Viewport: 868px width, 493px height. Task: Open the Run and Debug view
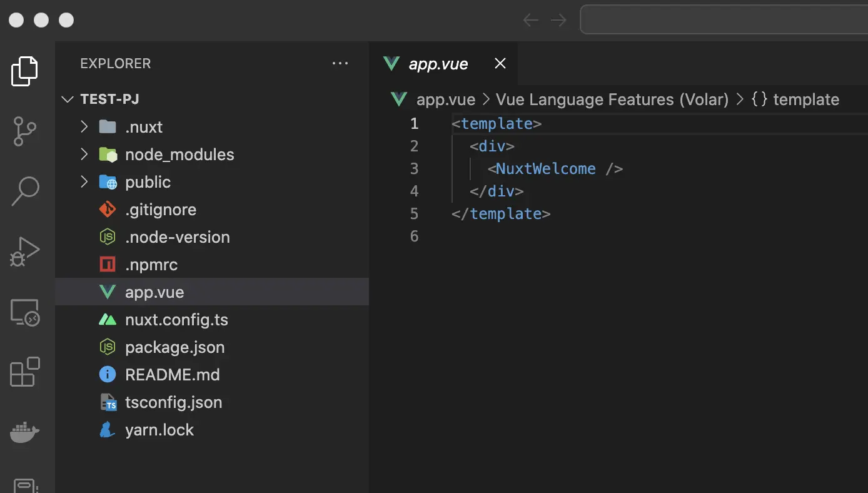click(25, 252)
